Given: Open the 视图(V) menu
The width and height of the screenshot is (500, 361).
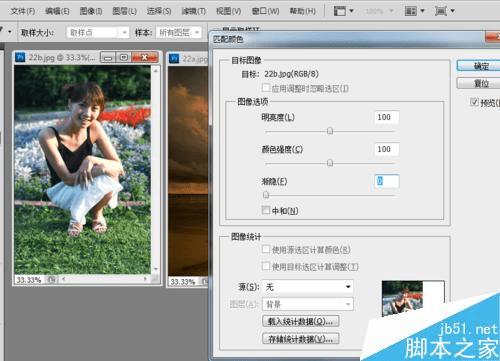Looking at the screenshot, I should tap(228, 11).
